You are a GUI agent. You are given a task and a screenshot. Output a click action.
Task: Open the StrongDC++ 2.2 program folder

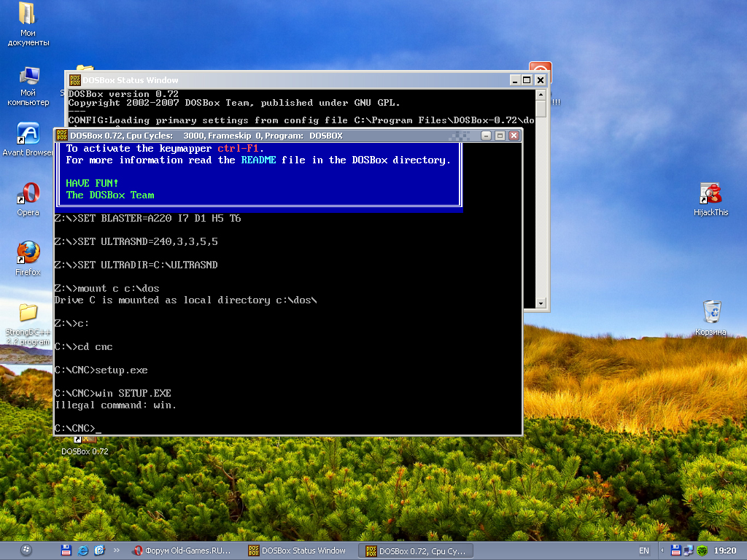coord(28,324)
